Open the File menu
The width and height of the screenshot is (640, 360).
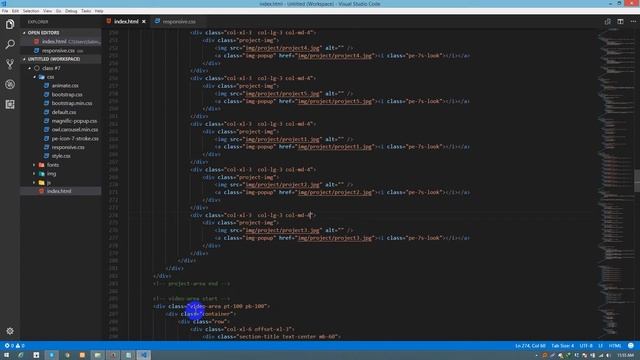[x=5, y=11]
